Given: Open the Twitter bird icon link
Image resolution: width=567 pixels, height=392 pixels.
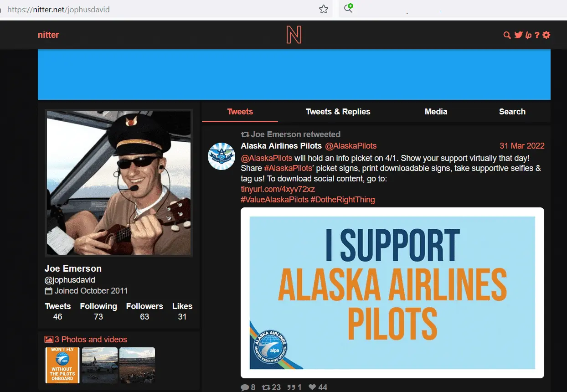Looking at the screenshot, I should (518, 35).
